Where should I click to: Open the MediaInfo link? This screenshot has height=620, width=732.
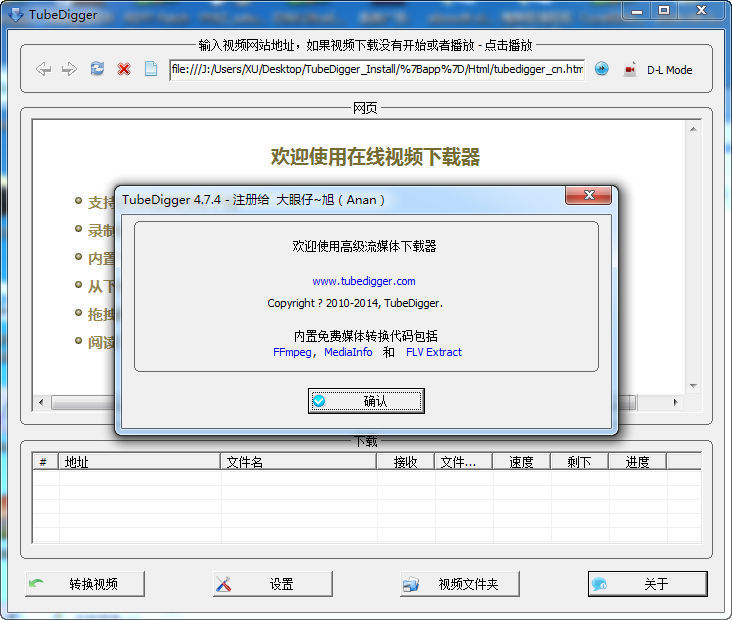coord(348,352)
